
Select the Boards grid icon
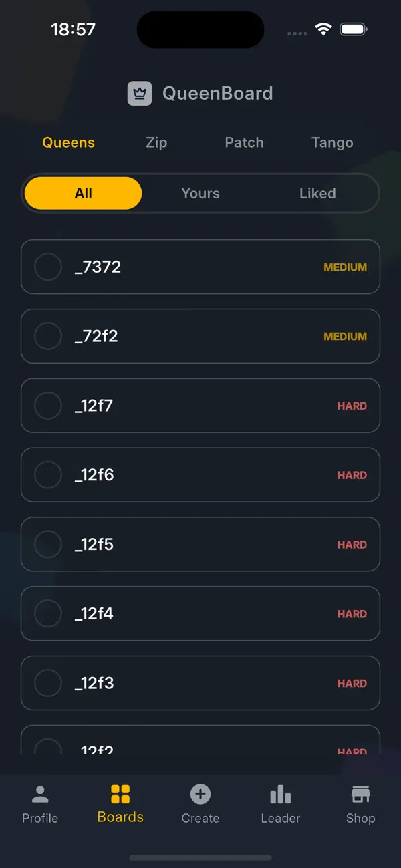point(120,794)
